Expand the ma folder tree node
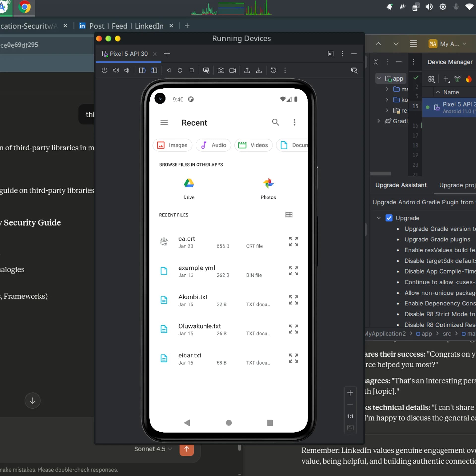Screen dimensions: 476x476 [387, 89]
